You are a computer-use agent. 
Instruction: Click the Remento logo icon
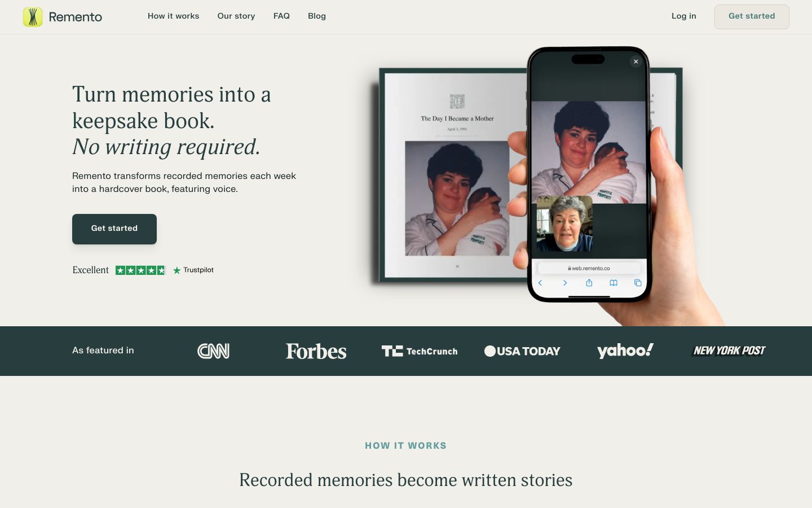pos(33,17)
